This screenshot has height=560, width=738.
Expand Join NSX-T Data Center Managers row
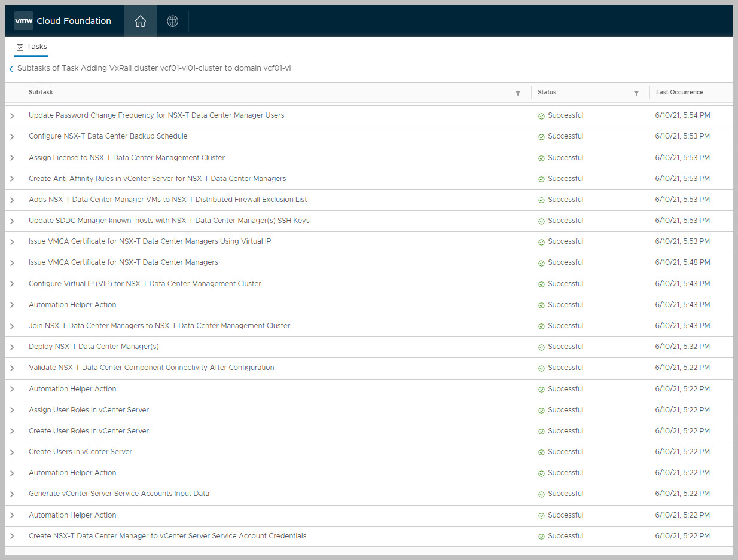point(12,326)
